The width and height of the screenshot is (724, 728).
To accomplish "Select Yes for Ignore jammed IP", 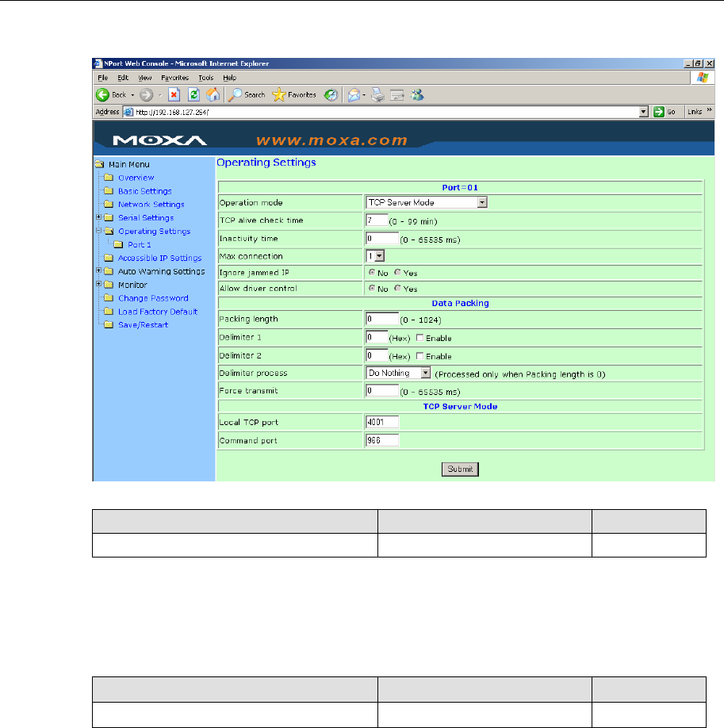I will (397, 273).
